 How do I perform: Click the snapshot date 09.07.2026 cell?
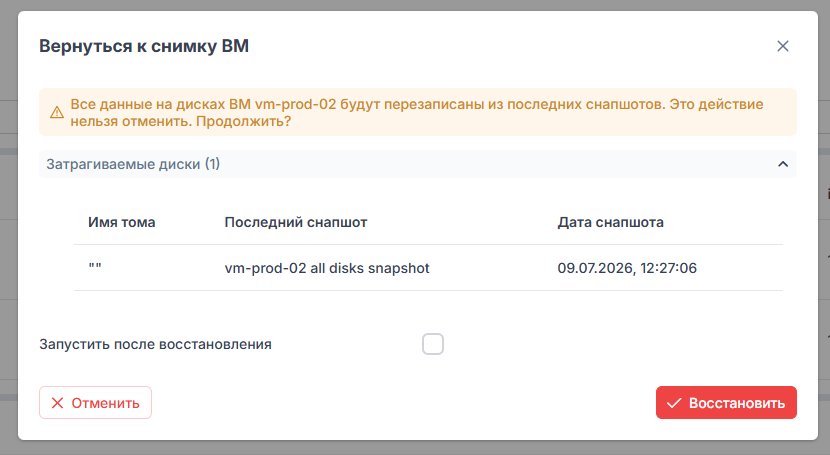tap(627, 268)
